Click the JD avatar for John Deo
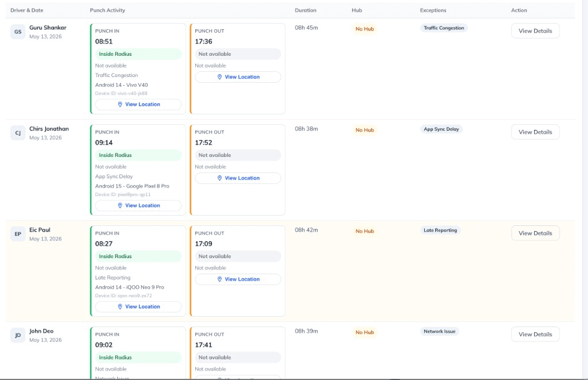Viewport: 588px width, 380px height. [x=18, y=335]
